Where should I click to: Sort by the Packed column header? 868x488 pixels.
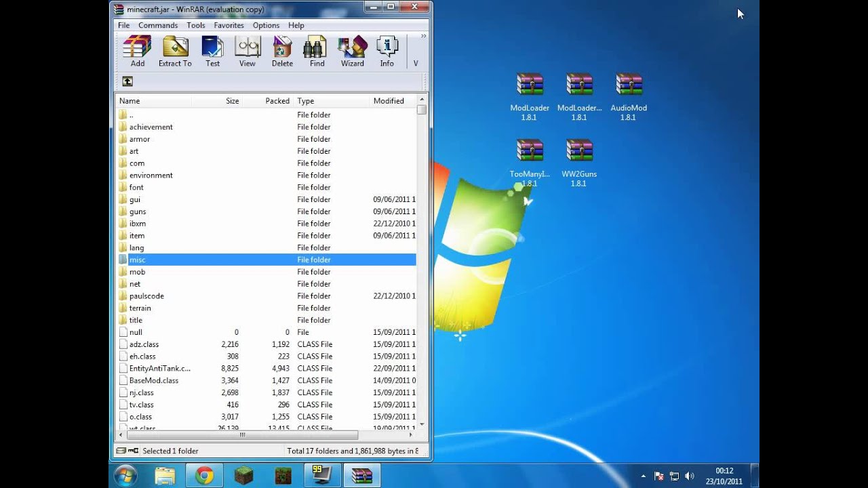tap(268, 101)
